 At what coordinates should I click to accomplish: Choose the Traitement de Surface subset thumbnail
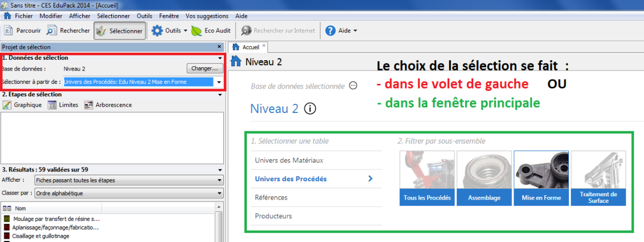pos(598,178)
